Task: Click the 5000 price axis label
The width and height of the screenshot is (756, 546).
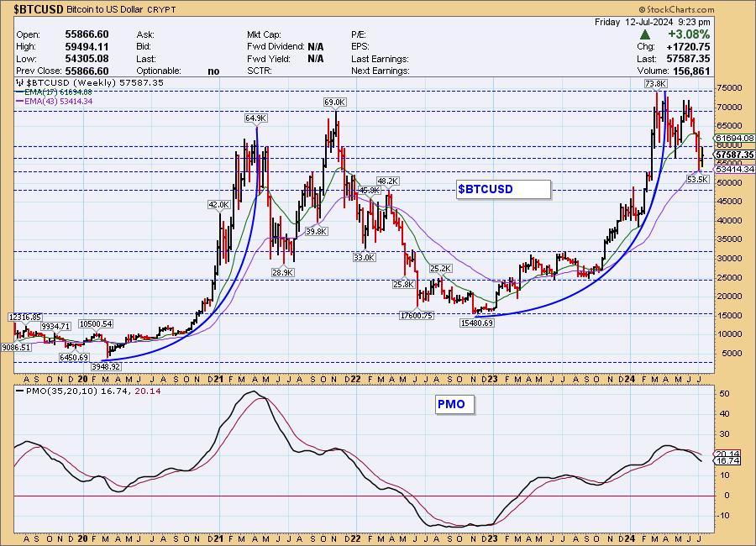Action: click(732, 354)
